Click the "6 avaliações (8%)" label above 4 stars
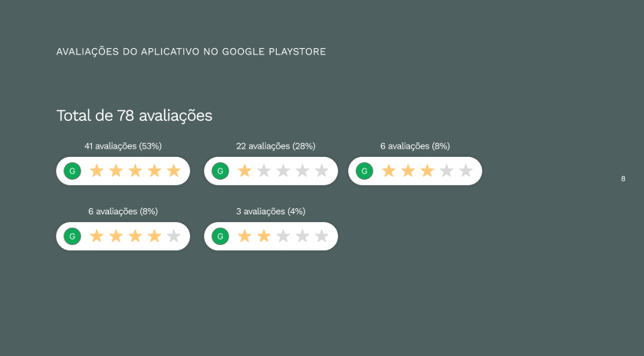 click(x=123, y=211)
